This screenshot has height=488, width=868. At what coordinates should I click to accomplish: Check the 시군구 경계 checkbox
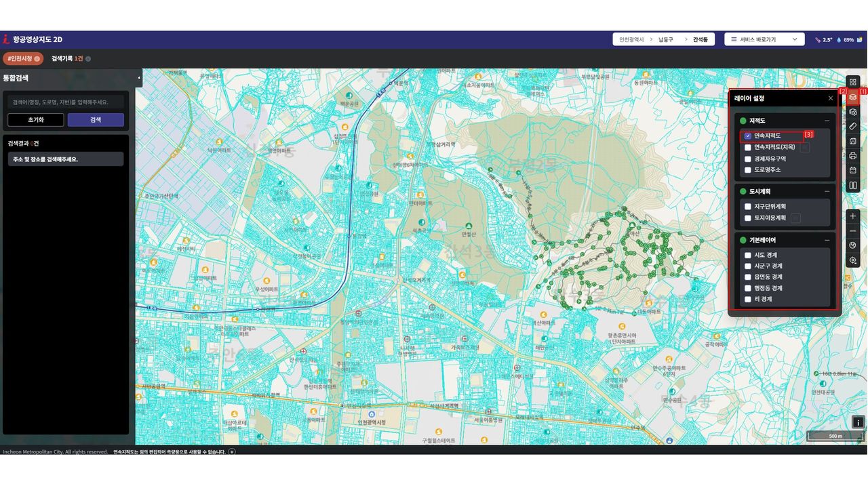click(x=748, y=266)
